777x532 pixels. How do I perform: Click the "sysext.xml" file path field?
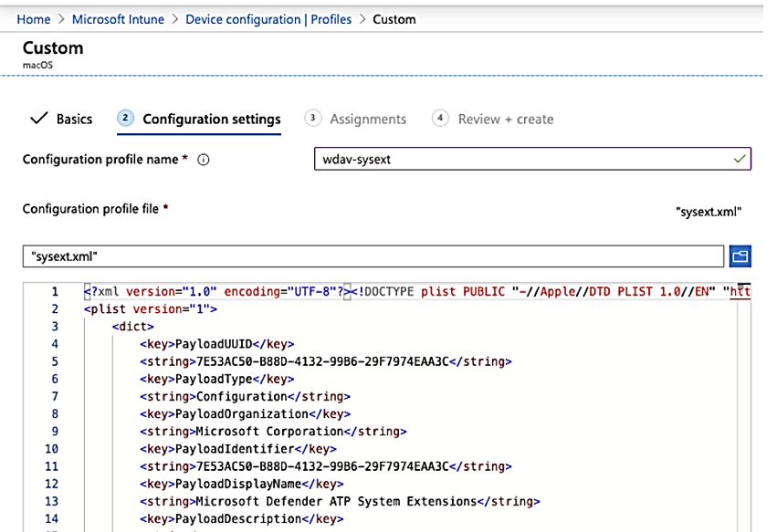point(373,256)
